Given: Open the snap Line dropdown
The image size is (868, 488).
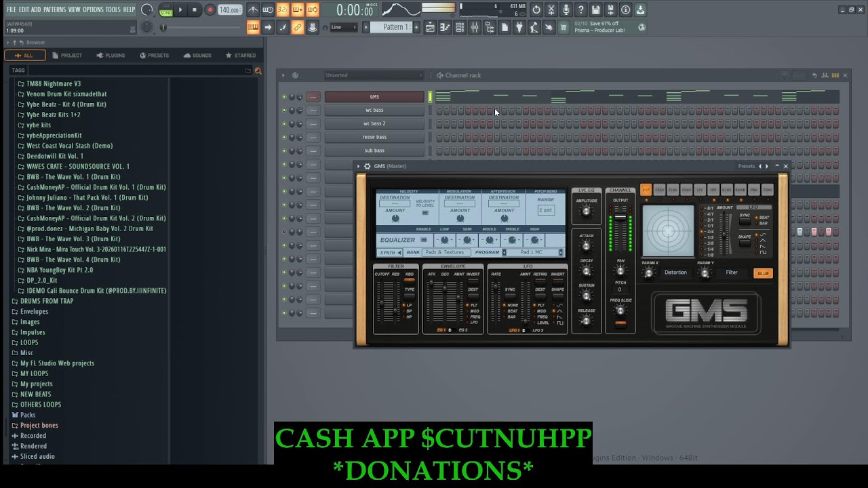Looking at the screenshot, I should pos(344,27).
